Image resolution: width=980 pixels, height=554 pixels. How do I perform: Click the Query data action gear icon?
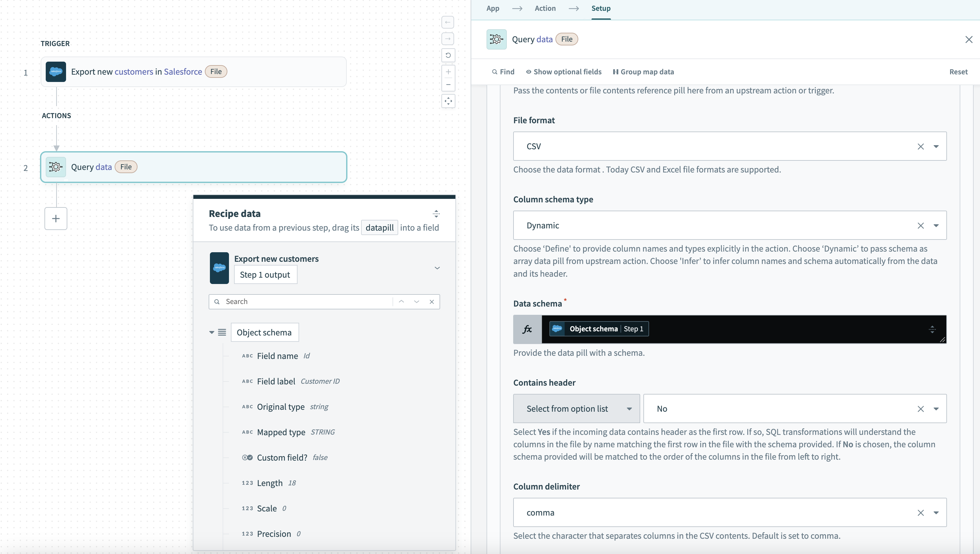pos(56,167)
